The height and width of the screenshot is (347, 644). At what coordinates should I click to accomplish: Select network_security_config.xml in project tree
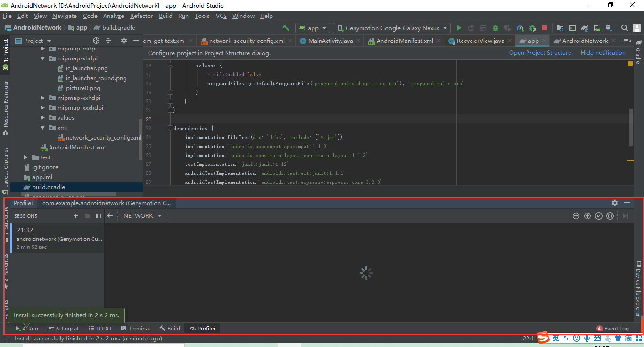(99, 138)
